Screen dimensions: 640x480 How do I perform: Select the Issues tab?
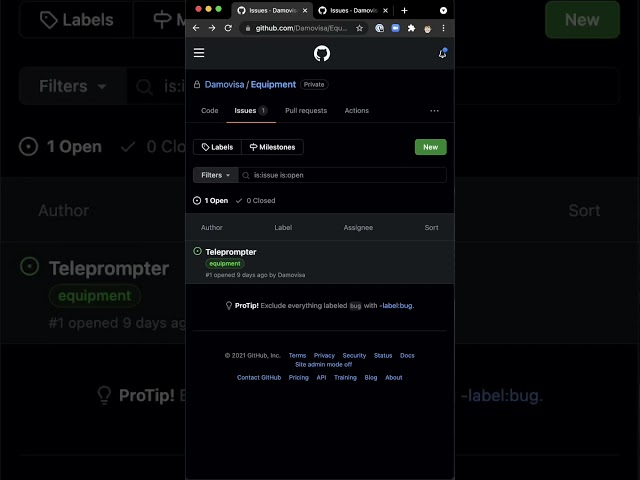(251, 111)
